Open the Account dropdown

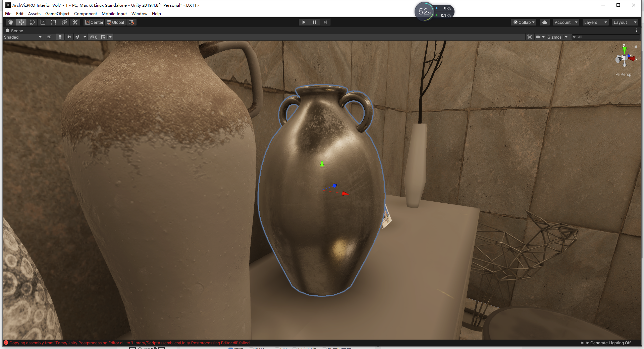(x=566, y=22)
